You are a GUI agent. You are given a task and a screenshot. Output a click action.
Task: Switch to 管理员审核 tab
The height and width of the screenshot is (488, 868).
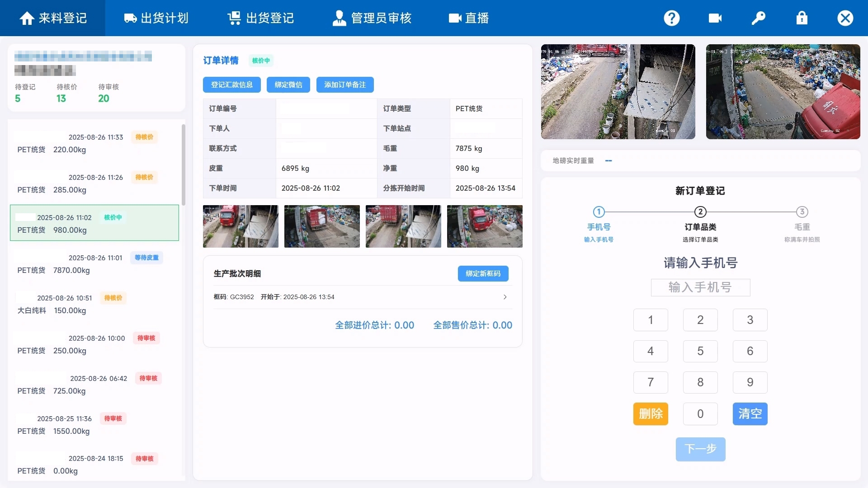[372, 18]
